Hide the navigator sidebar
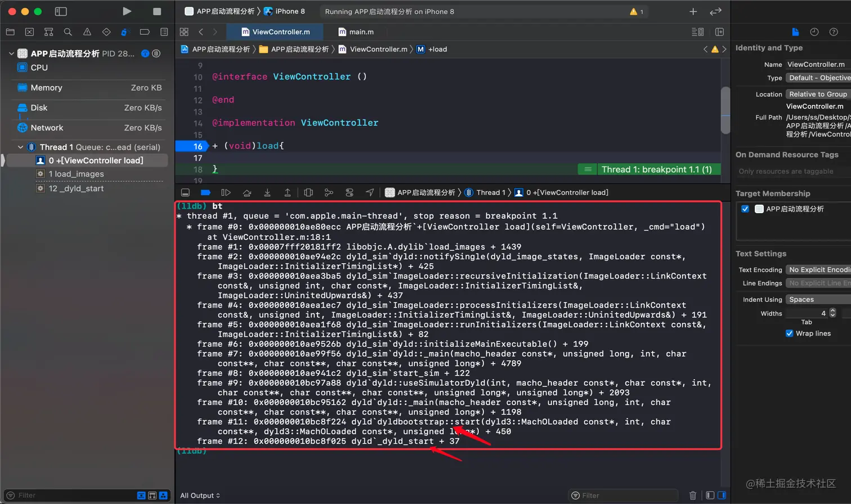This screenshot has height=504, width=851. (61, 11)
